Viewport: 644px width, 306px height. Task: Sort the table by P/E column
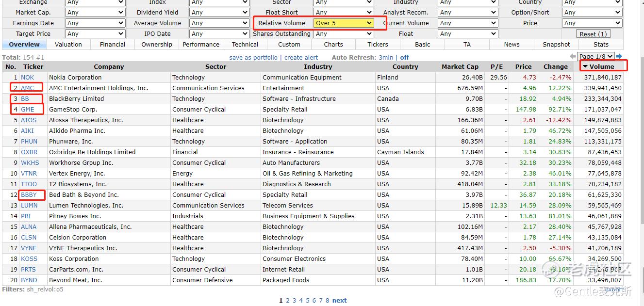pos(497,66)
